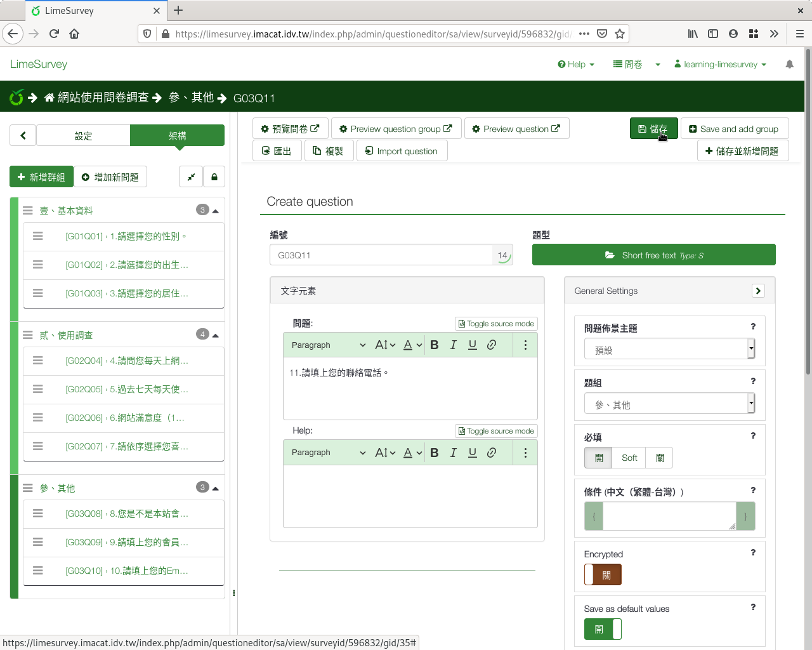Click 新增群組 button

pos(41,176)
